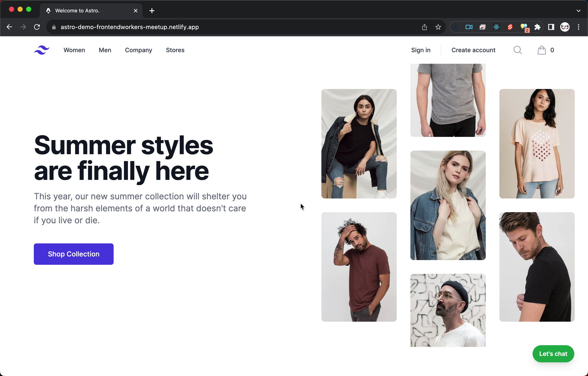Expand the tab search chevron
588x376 pixels.
(x=578, y=11)
